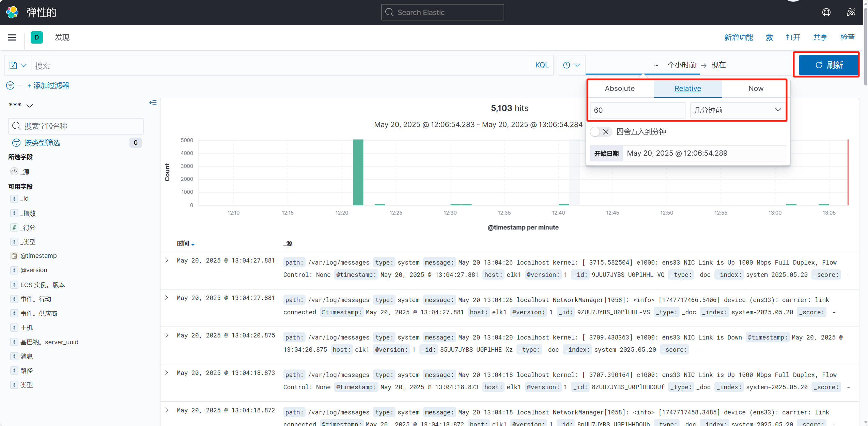The width and height of the screenshot is (868, 426).
Task: Click the field name search box
Action: click(76, 126)
